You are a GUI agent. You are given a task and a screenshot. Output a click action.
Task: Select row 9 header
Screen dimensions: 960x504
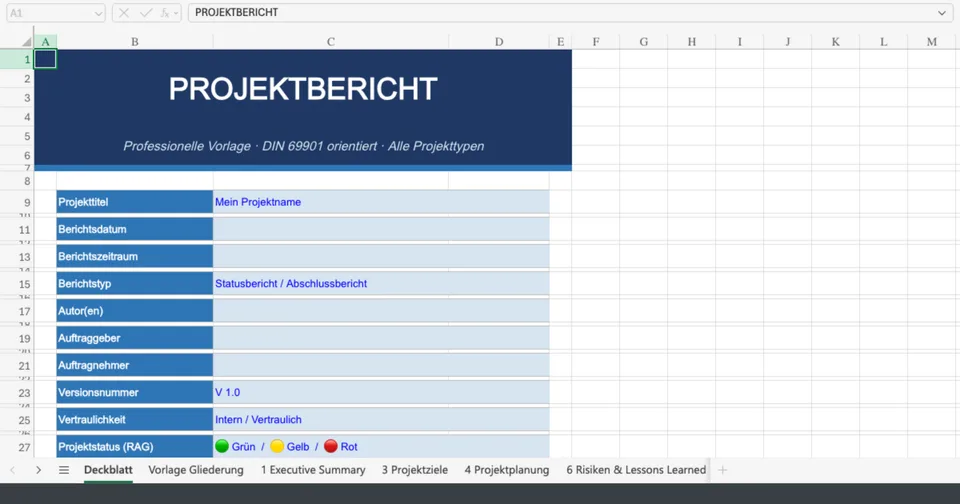[x=17, y=202]
